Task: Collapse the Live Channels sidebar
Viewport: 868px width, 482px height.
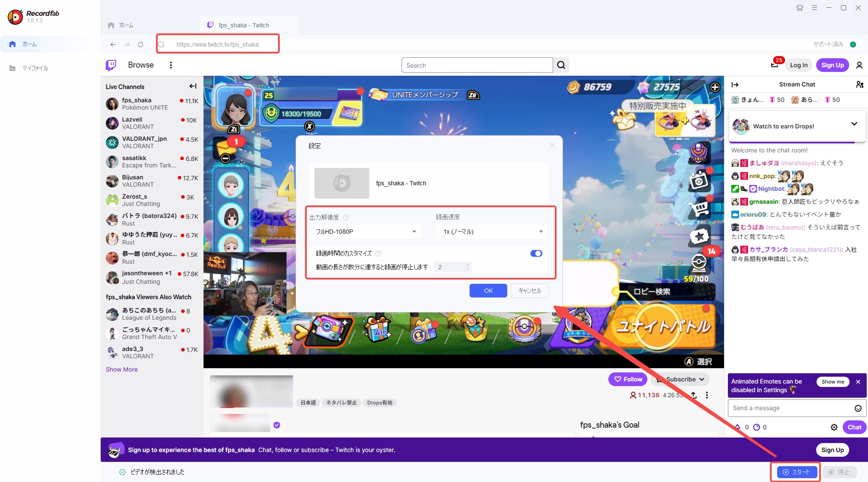Action: pos(193,86)
